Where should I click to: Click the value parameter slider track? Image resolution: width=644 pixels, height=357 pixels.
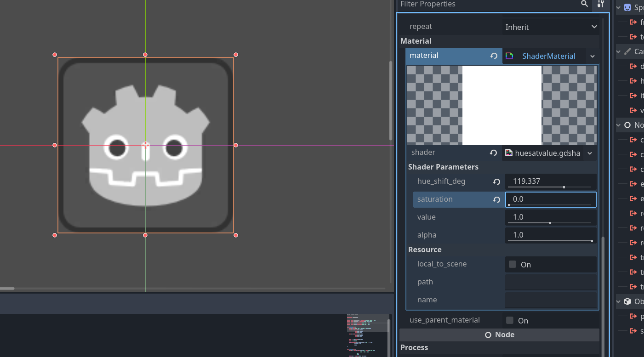click(x=550, y=223)
